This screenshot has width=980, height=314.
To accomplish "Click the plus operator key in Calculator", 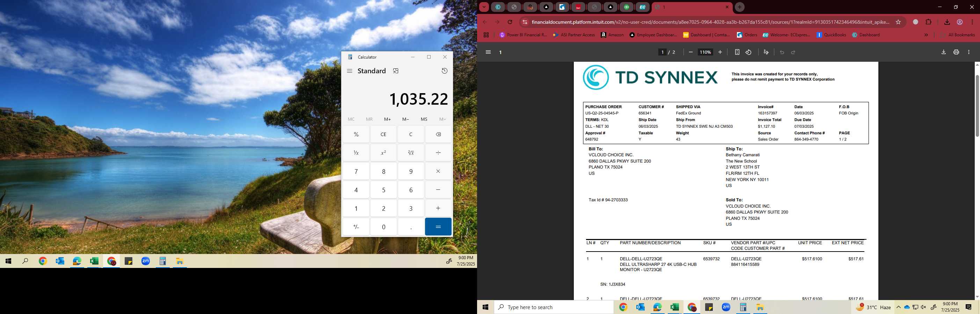I will (438, 208).
